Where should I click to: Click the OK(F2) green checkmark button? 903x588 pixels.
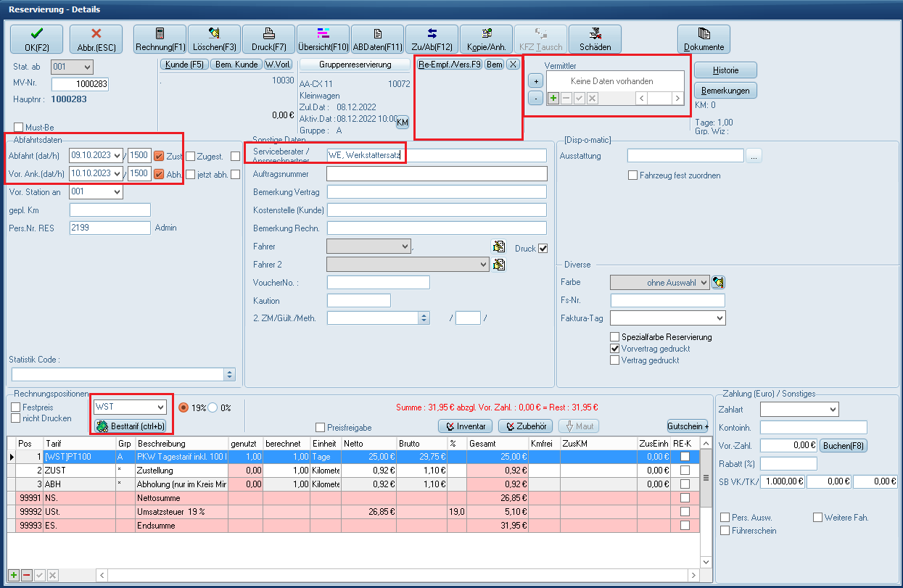36,39
